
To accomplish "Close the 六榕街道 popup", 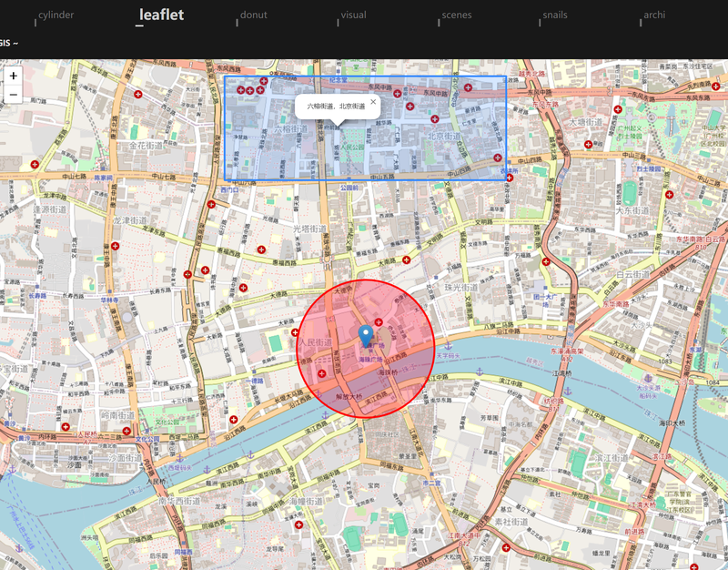I will 373,102.
